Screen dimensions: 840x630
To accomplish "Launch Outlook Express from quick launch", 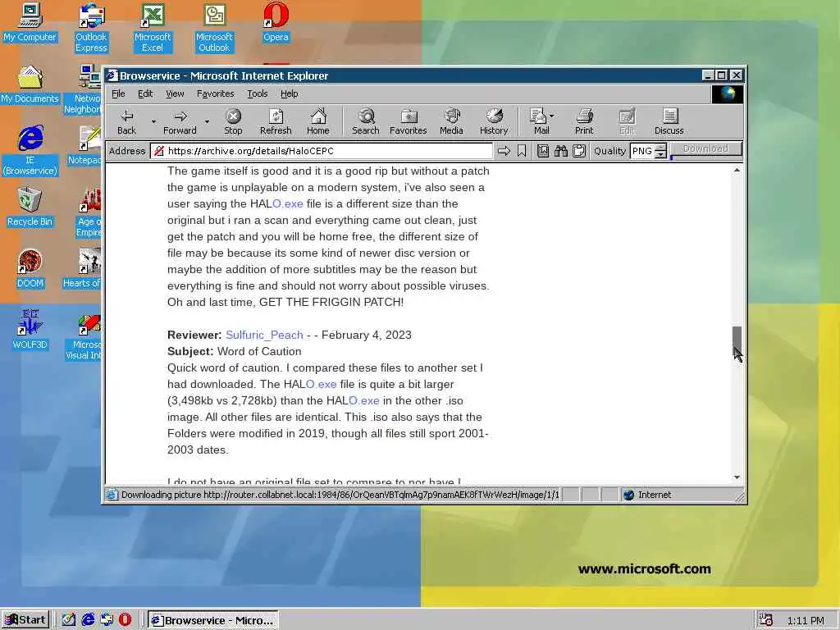I will click(107, 620).
